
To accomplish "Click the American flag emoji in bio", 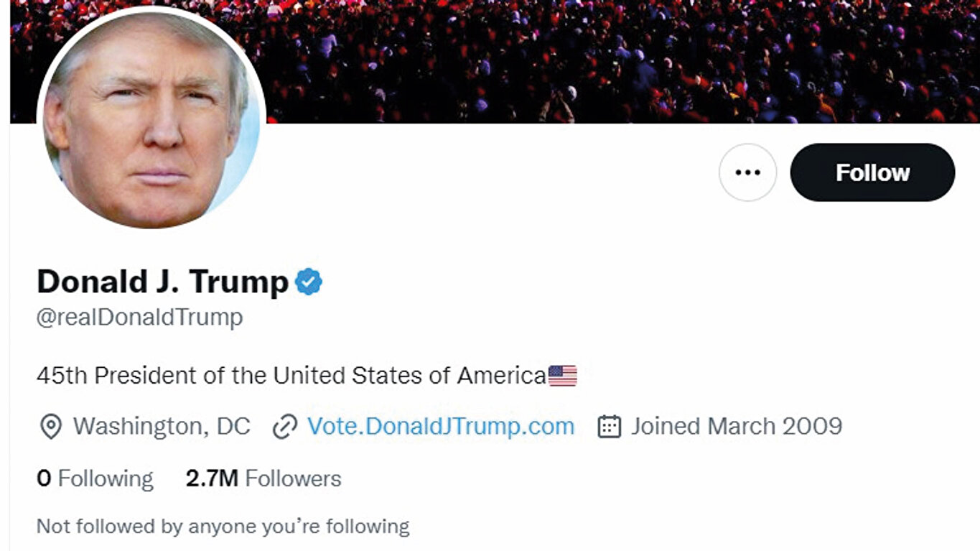I will click(562, 375).
